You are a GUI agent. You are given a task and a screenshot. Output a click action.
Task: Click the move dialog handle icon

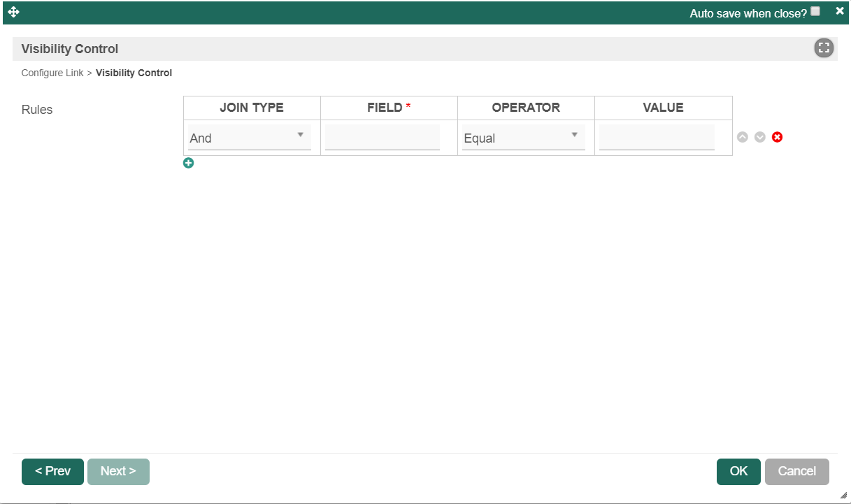tap(13, 12)
